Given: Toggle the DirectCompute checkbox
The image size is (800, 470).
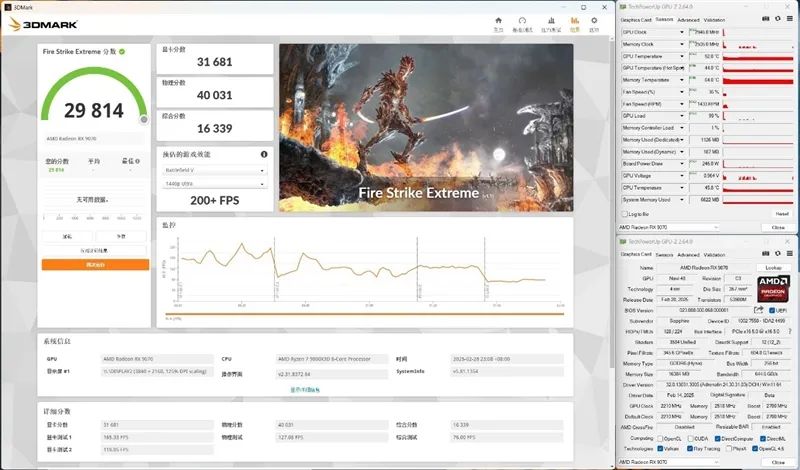Looking at the screenshot, I should (x=717, y=438).
